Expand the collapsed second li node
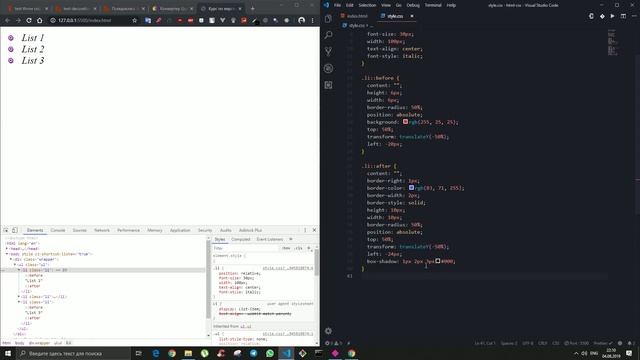This screenshot has height=360, width=640. [x=19, y=297]
